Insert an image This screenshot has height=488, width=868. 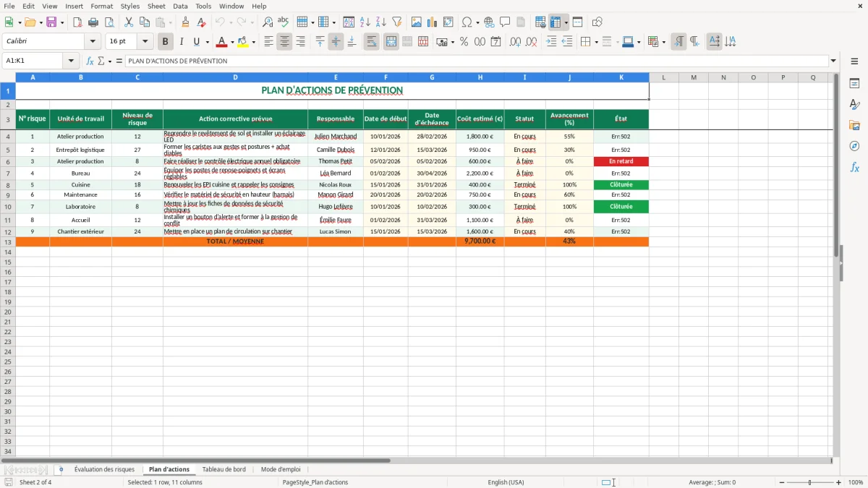pos(417,22)
